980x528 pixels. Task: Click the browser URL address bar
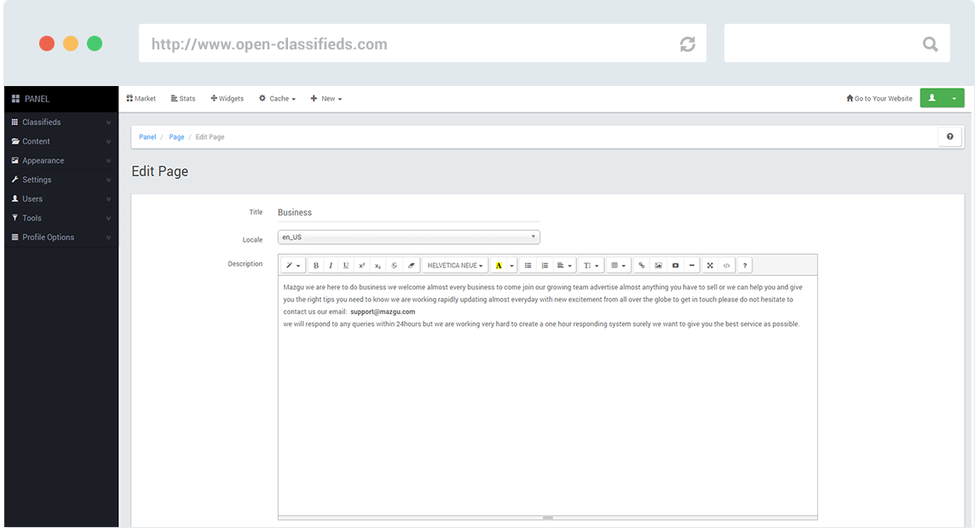tap(423, 43)
